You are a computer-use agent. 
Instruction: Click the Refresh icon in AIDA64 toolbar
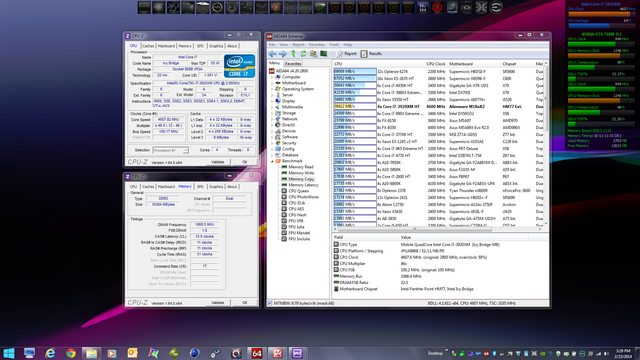pos(303,54)
